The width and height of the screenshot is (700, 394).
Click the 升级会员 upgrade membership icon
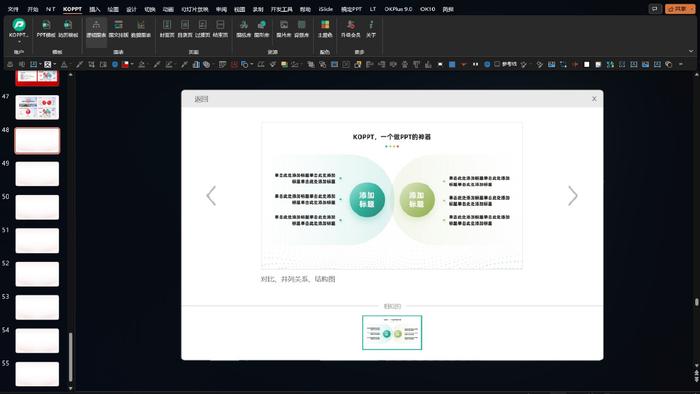pos(350,29)
